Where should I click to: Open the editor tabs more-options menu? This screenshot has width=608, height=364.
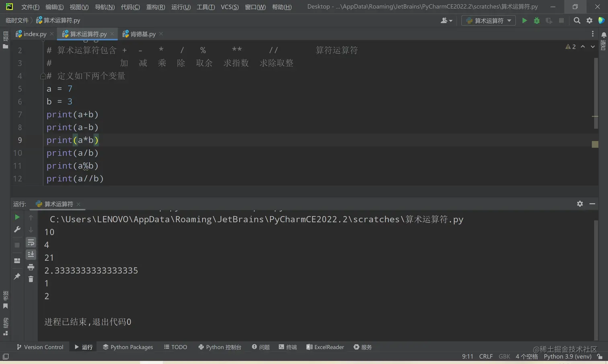coord(593,34)
